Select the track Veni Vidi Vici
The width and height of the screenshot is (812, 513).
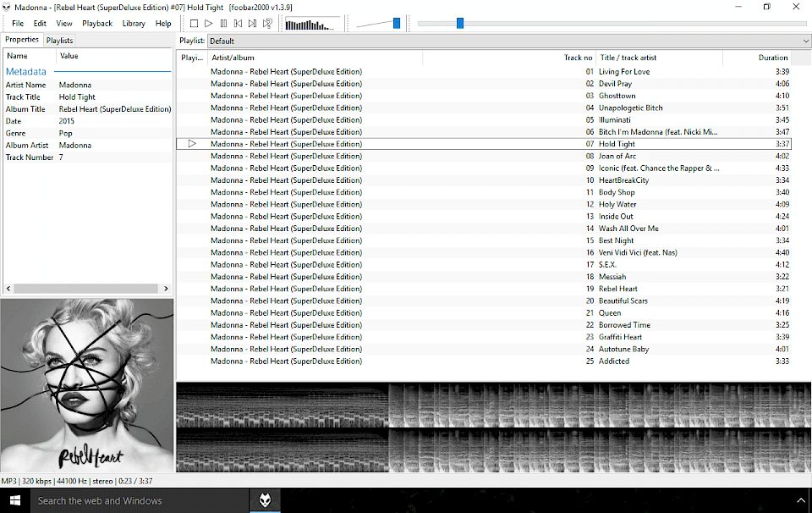tap(484, 252)
